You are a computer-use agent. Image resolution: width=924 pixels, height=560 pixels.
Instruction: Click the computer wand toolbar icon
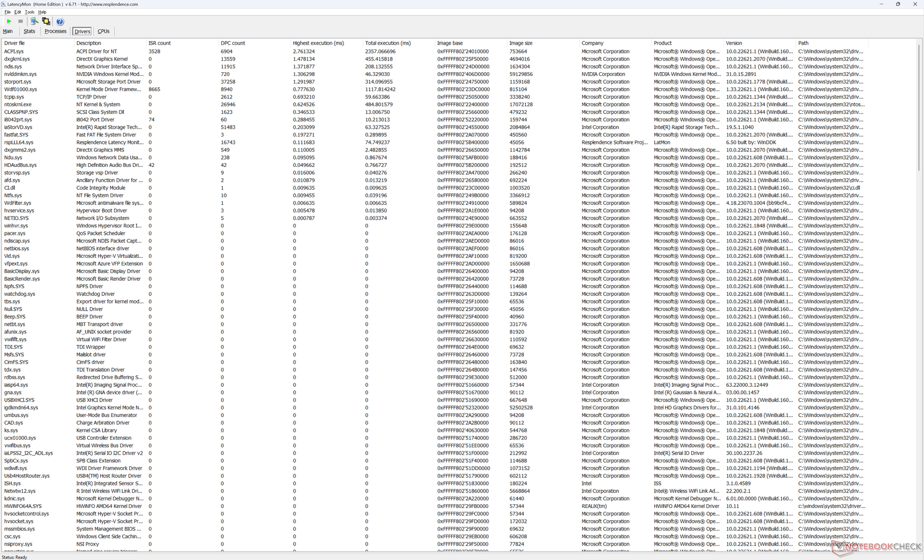pyautogui.click(x=34, y=21)
